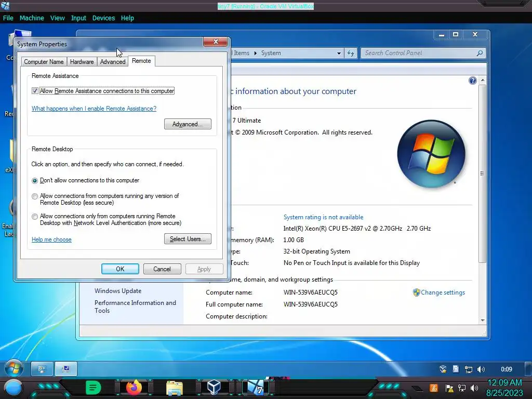Viewport: 532px width, 399px height.
Task: Cancel the System Properties dialog
Action: (x=162, y=269)
